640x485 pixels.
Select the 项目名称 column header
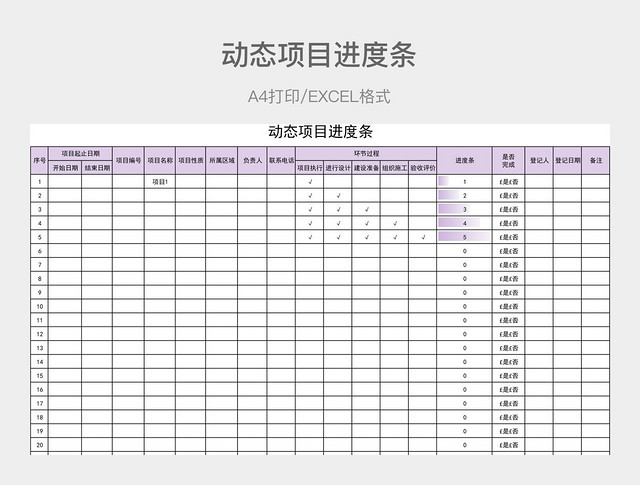160,160
